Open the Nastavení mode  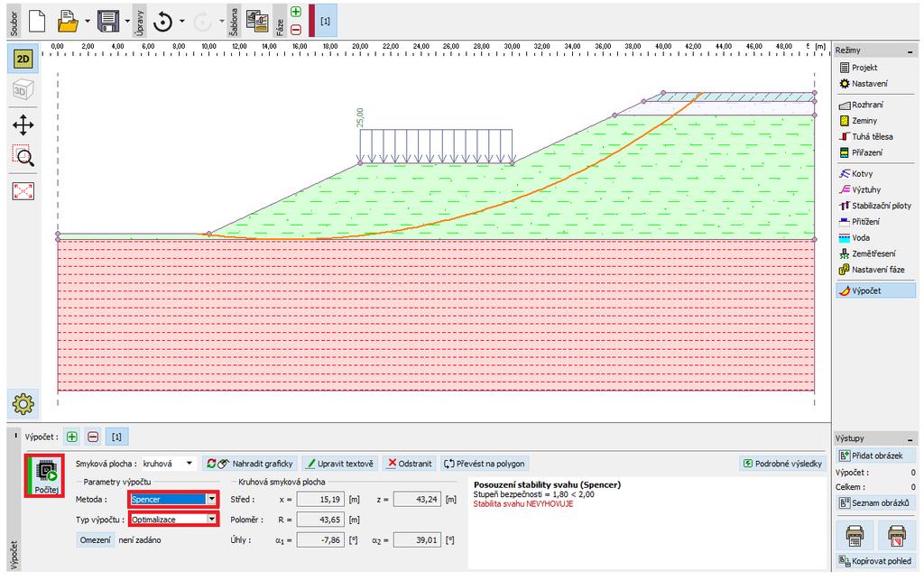(x=875, y=84)
